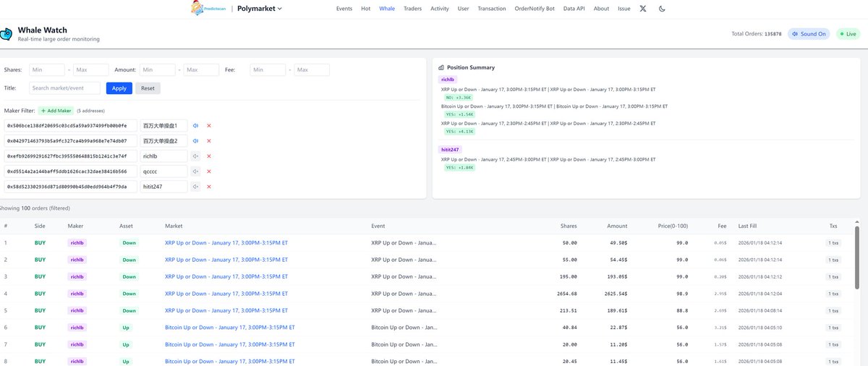Focus the Fee Max field
The image size is (868, 366).
pyautogui.click(x=312, y=70)
